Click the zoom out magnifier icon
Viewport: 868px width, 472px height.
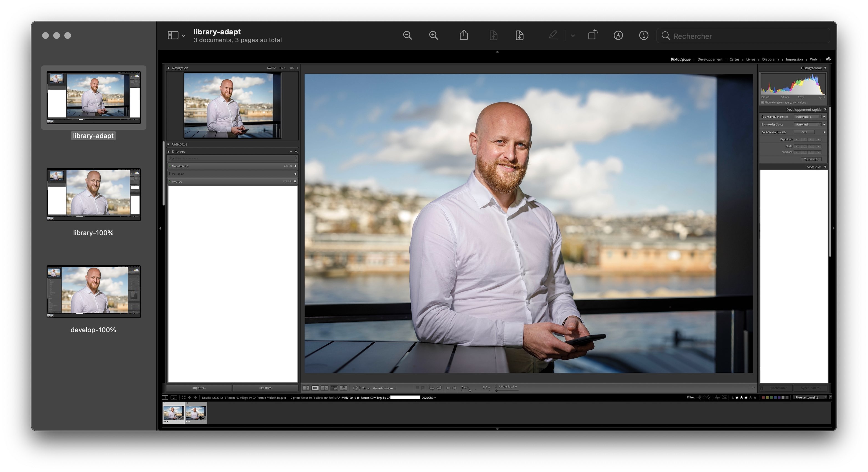(407, 35)
